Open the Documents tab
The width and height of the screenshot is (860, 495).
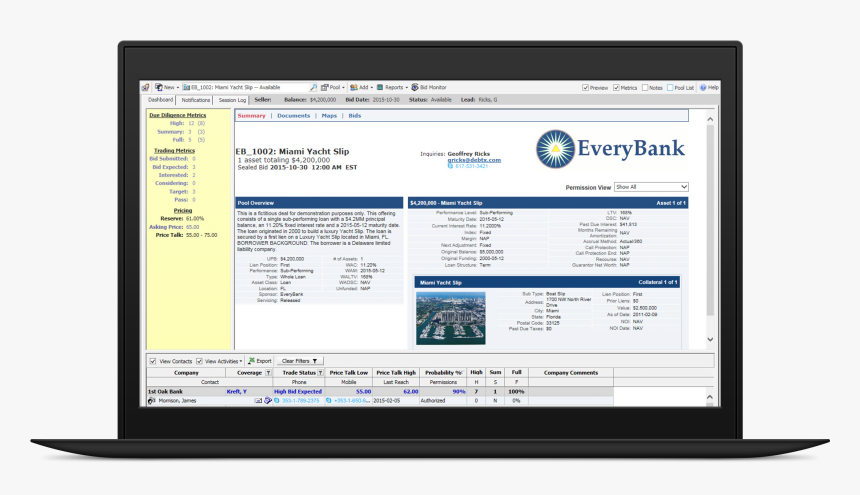(293, 116)
